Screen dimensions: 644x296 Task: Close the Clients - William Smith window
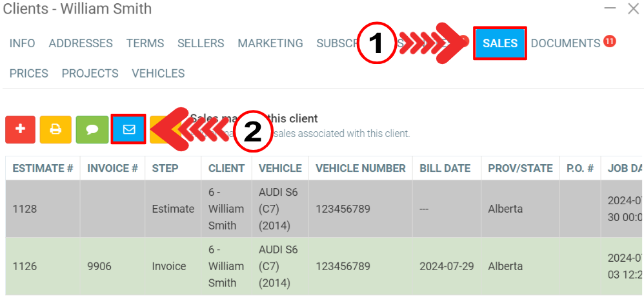(x=633, y=8)
